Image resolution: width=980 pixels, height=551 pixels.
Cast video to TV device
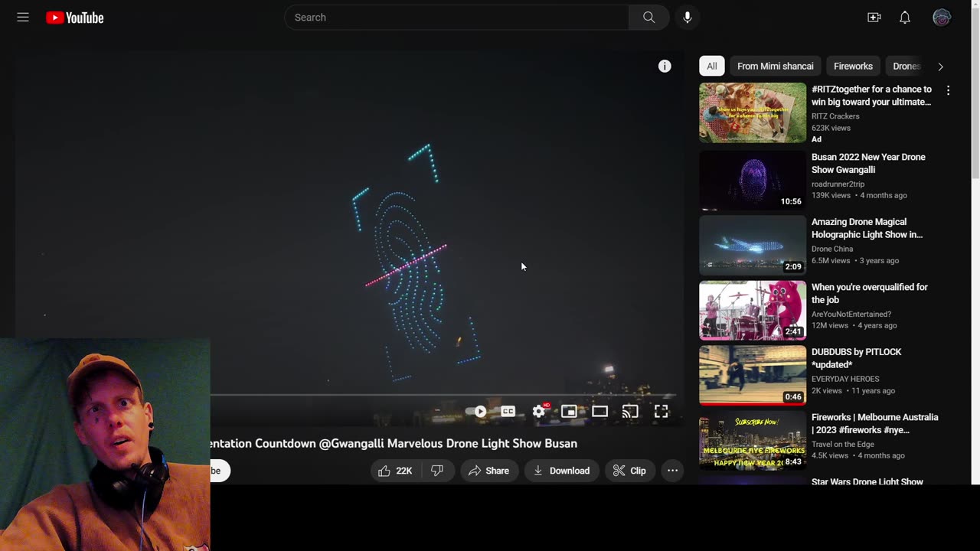coord(630,411)
